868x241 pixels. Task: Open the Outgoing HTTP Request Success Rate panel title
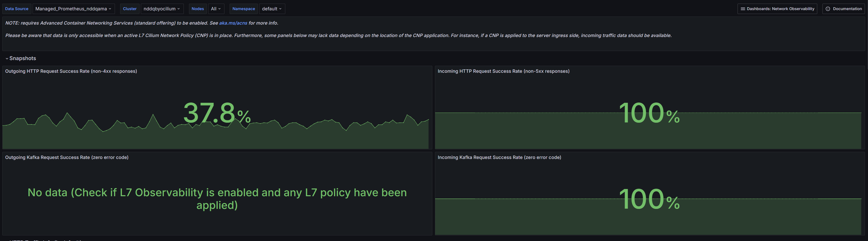pyautogui.click(x=71, y=71)
